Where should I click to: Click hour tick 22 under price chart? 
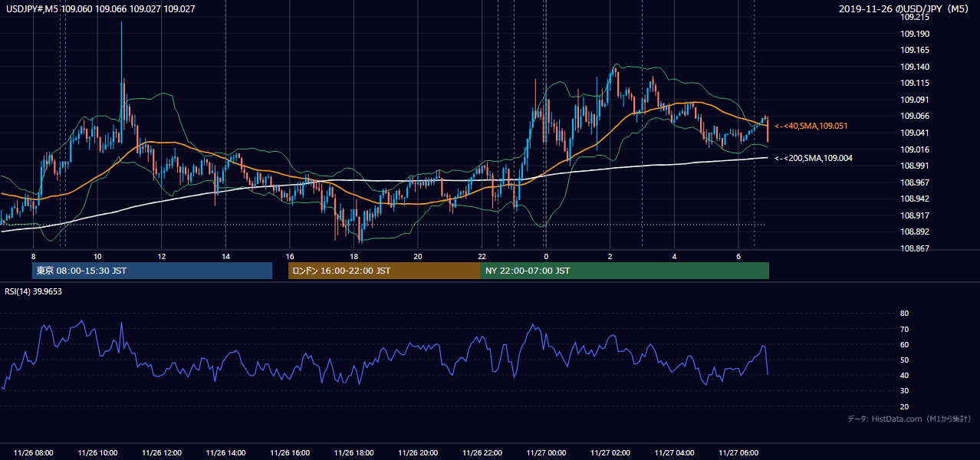tap(482, 256)
